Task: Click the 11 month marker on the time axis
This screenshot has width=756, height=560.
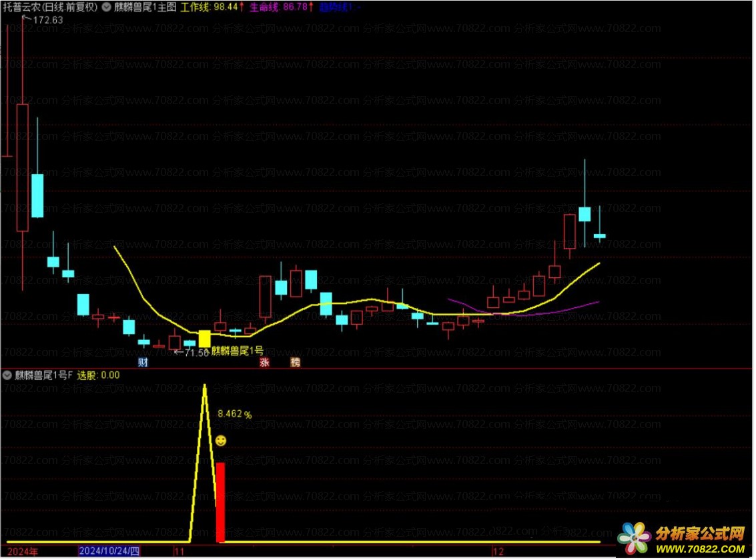Action: coord(179,552)
